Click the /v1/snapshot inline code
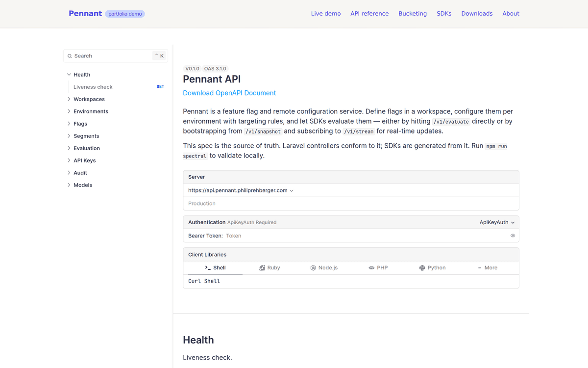The height and width of the screenshot is (368, 588). coord(263,131)
